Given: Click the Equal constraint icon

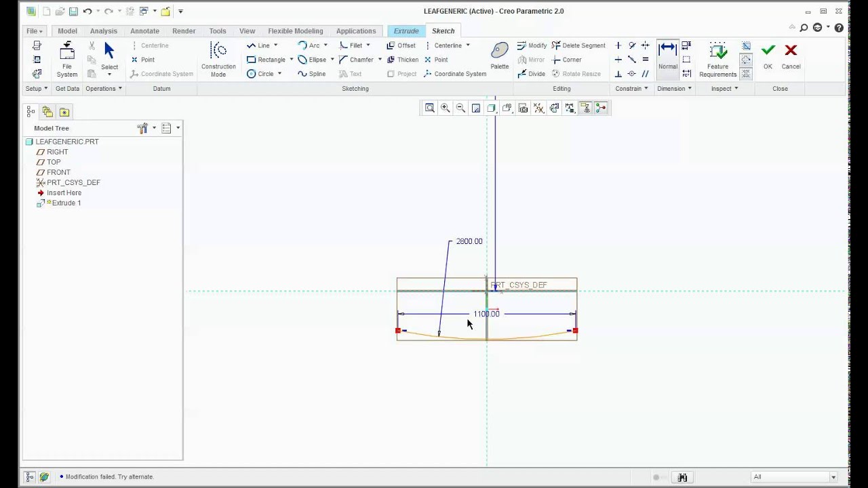Looking at the screenshot, I should 645,60.
